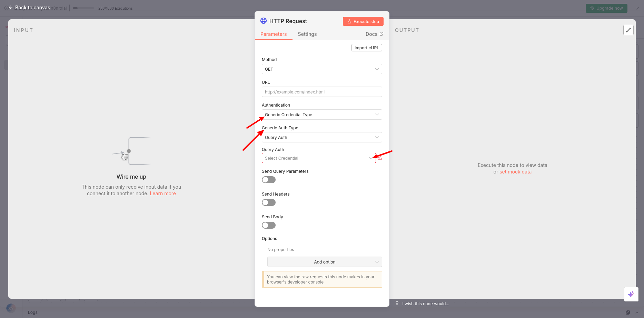
Task: Open the Add option dropdown
Action: 325,262
